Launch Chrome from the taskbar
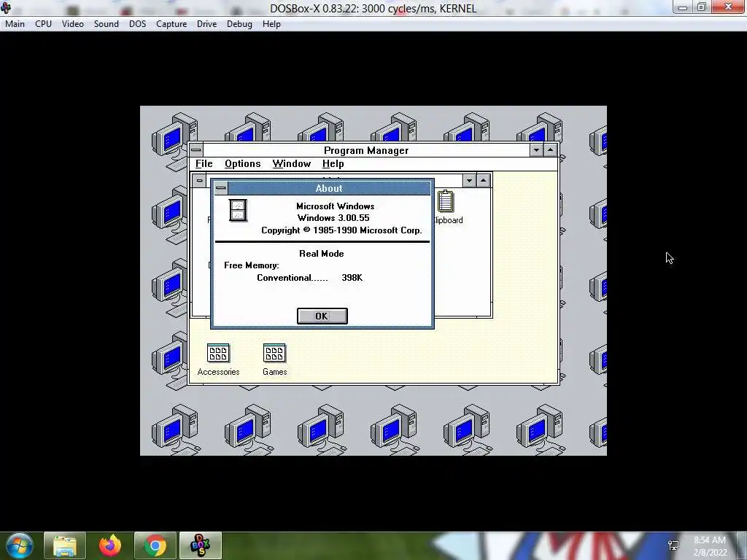Viewport: 747px width, 560px height. (x=155, y=545)
